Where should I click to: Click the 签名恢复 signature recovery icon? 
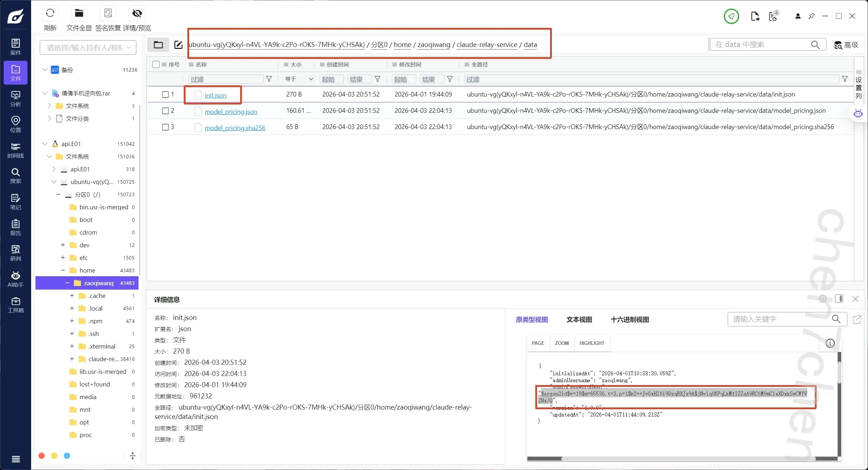[108, 14]
